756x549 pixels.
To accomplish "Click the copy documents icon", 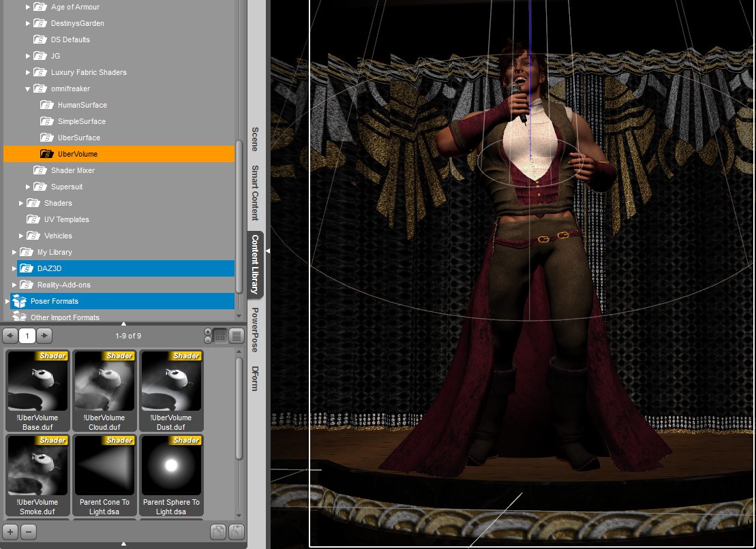I will click(x=218, y=532).
